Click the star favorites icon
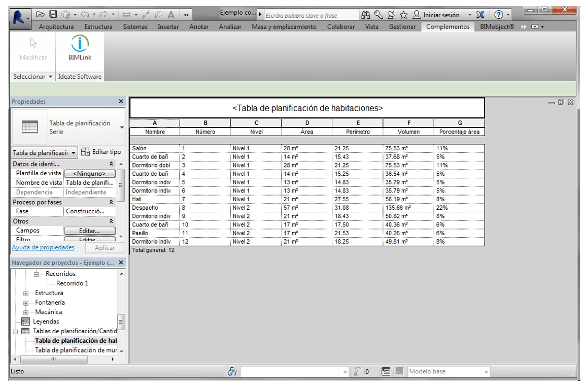The image size is (588, 387). (x=404, y=15)
